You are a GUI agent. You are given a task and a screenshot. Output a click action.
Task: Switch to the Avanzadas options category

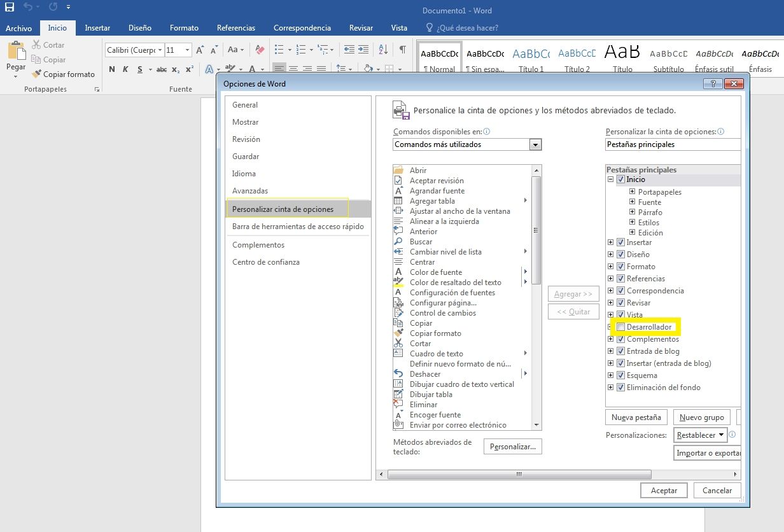250,191
